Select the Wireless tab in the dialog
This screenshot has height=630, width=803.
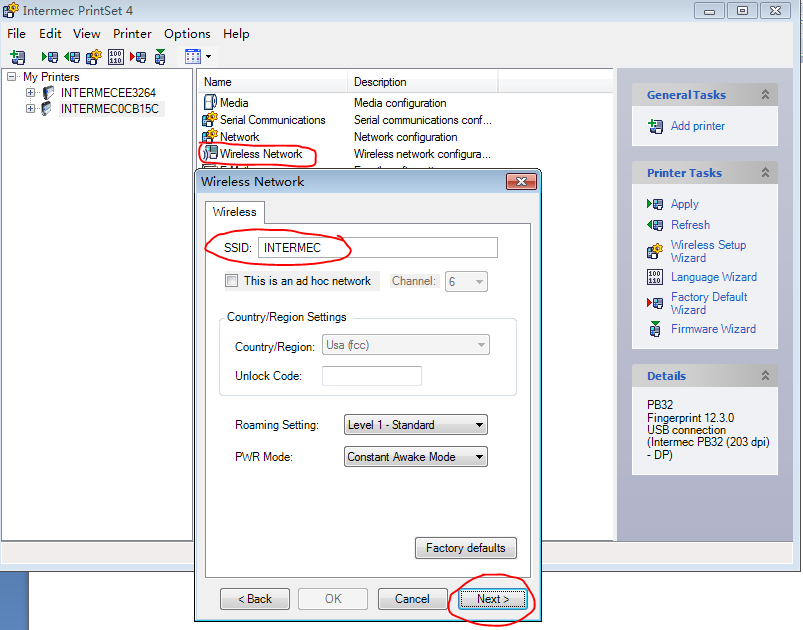click(235, 212)
